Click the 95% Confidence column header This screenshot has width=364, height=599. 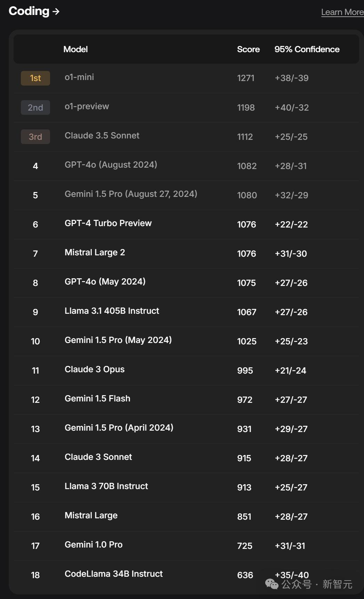coord(307,49)
